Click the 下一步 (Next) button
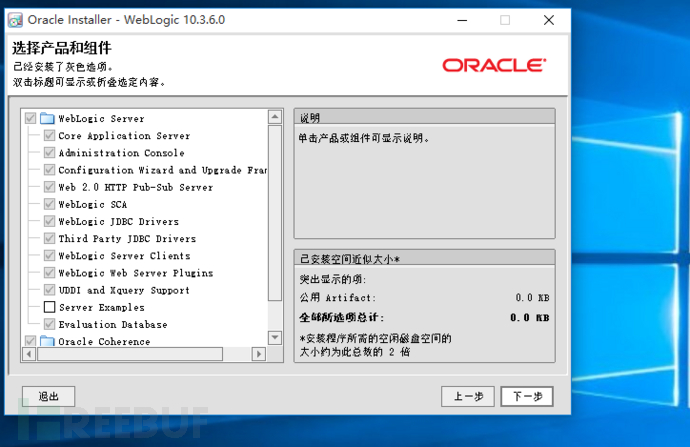This screenshot has height=447, width=690. (x=527, y=396)
